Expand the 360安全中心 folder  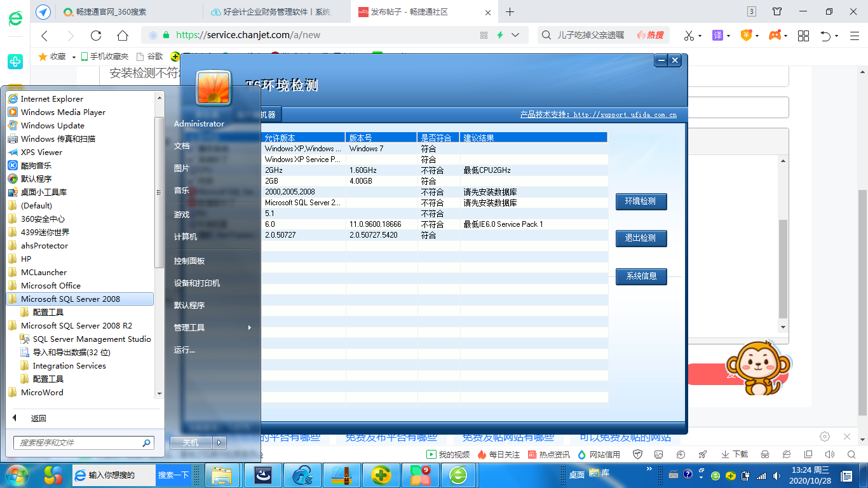tap(36, 219)
